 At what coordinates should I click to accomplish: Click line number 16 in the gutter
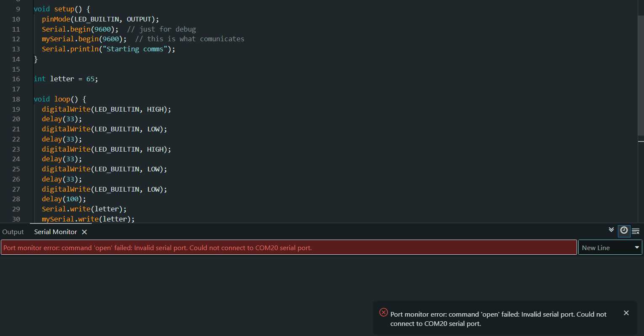[x=16, y=79]
